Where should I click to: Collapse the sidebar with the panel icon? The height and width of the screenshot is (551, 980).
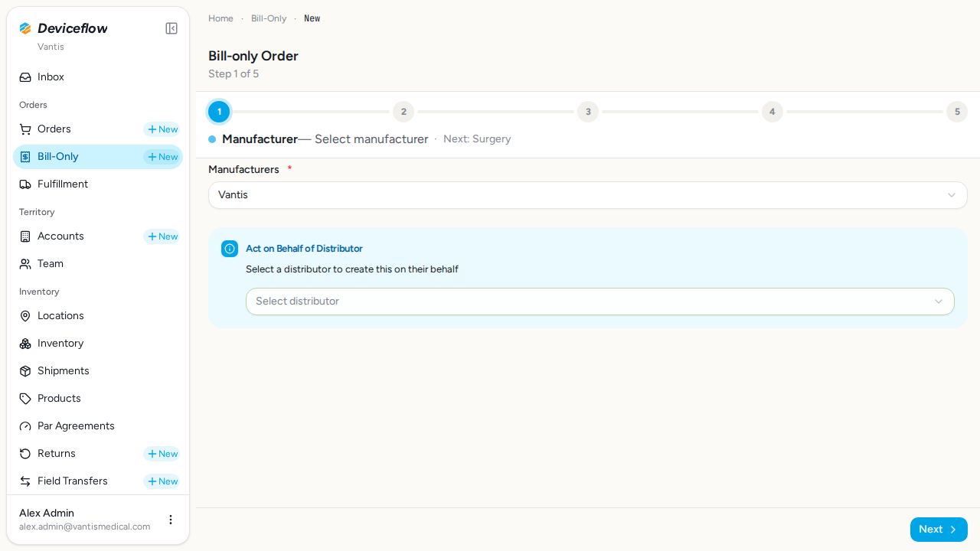point(171,28)
